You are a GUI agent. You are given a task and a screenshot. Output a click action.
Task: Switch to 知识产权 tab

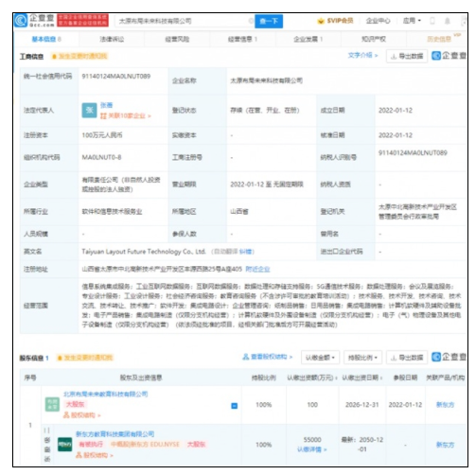[374, 39]
